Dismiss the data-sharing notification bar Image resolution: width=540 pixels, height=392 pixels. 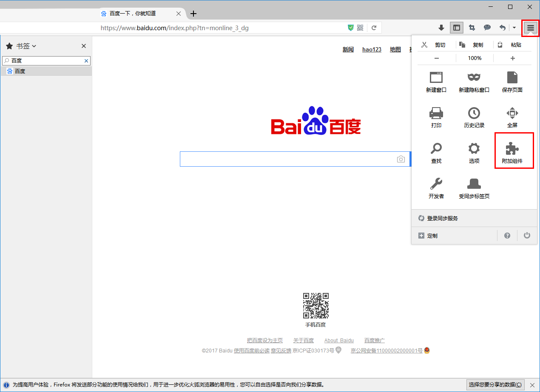532,385
